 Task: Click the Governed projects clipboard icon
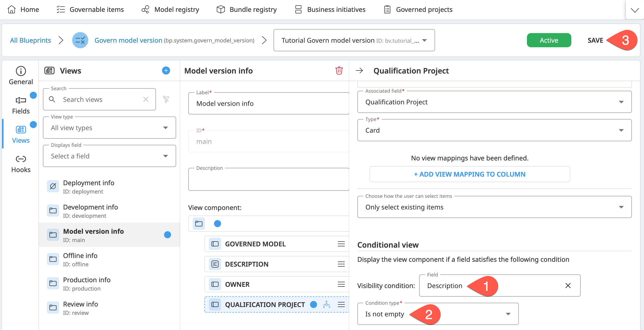click(x=387, y=10)
